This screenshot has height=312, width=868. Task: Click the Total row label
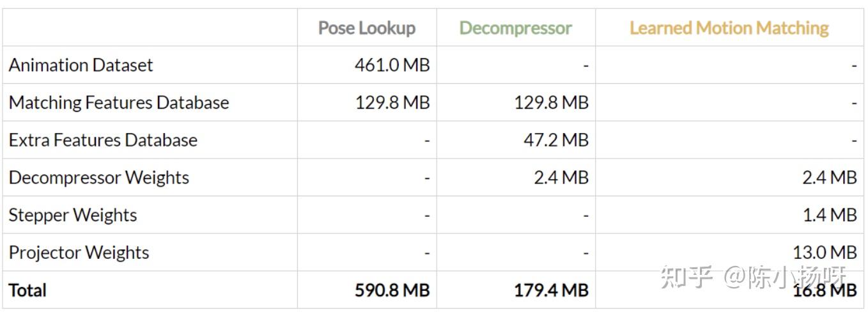(27, 290)
